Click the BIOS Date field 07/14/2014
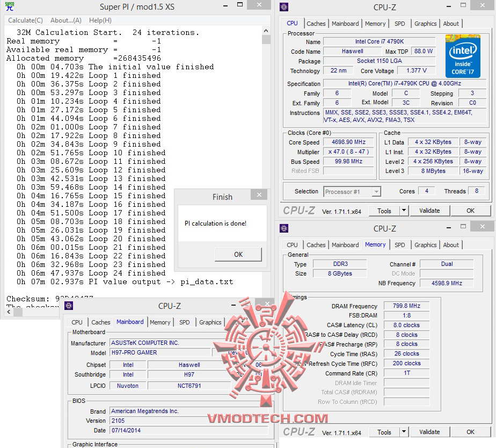Viewport: 496px width, 448px height. [x=189, y=430]
